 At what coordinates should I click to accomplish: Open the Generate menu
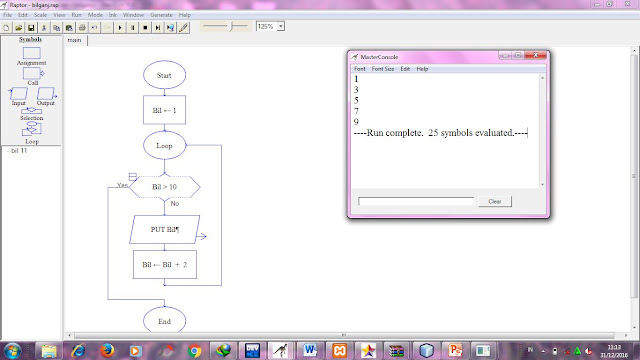pyautogui.click(x=161, y=15)
